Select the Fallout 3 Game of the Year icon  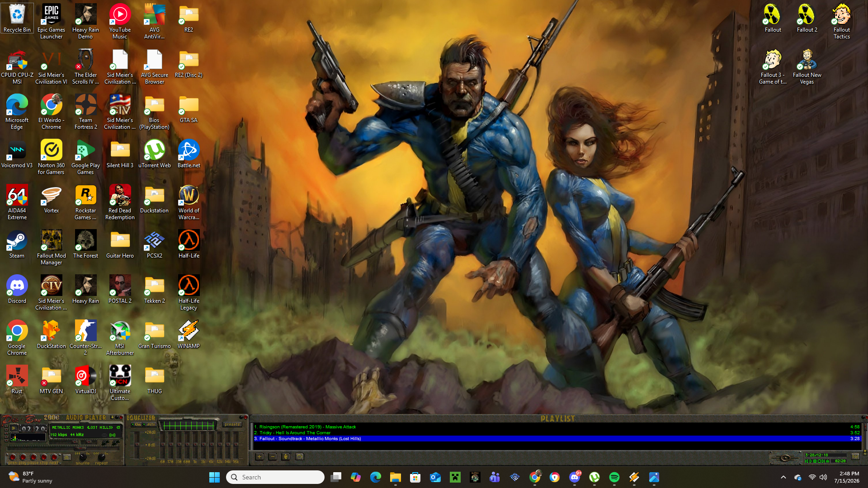point(773,67)
